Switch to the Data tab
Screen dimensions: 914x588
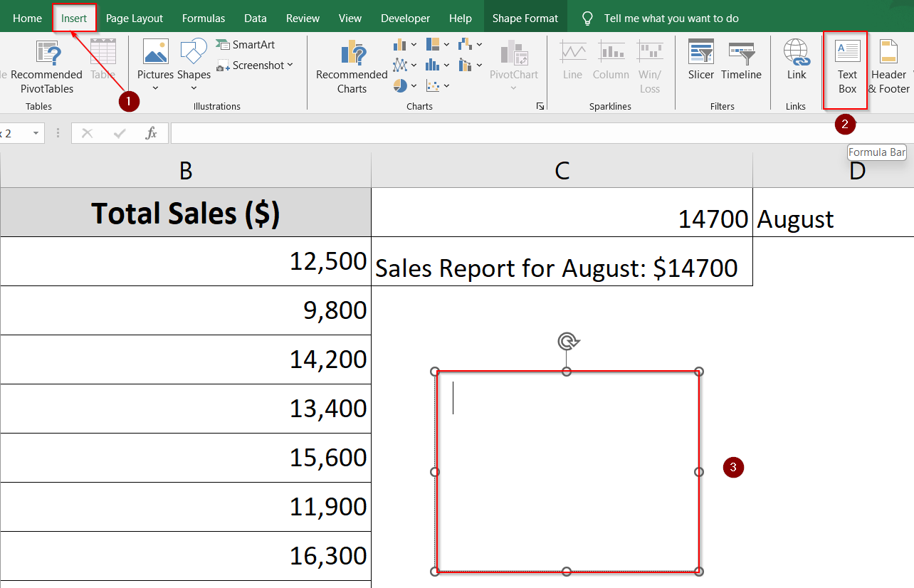[256, 18]
